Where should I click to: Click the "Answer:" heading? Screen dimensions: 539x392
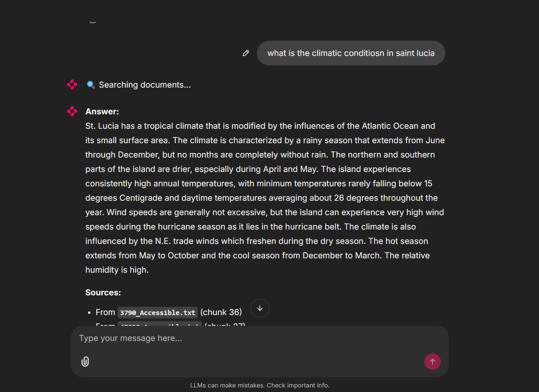tap(102, 111)
